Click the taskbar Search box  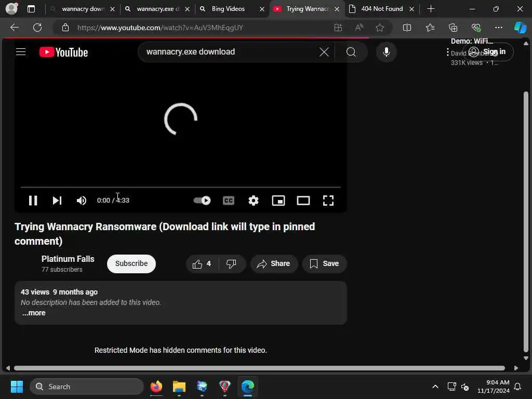click(x=87, y=387)
